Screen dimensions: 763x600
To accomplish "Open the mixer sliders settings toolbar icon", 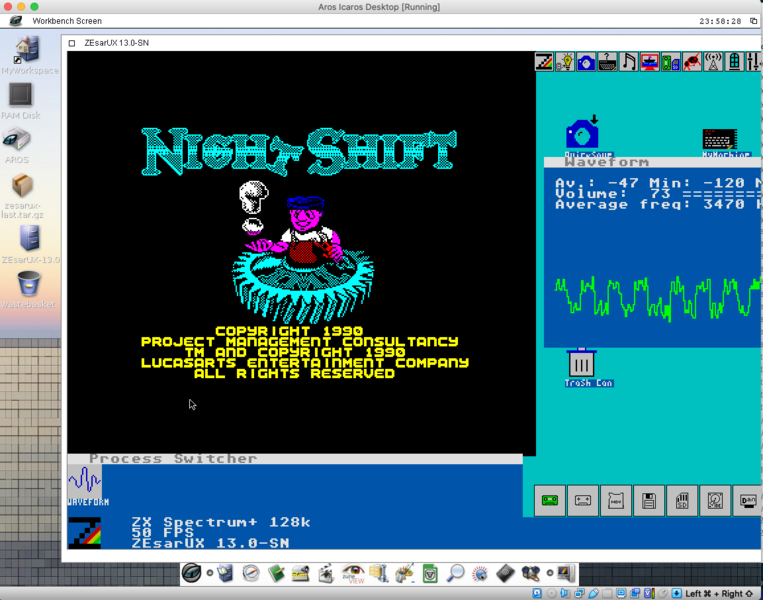I will (753, 62).
